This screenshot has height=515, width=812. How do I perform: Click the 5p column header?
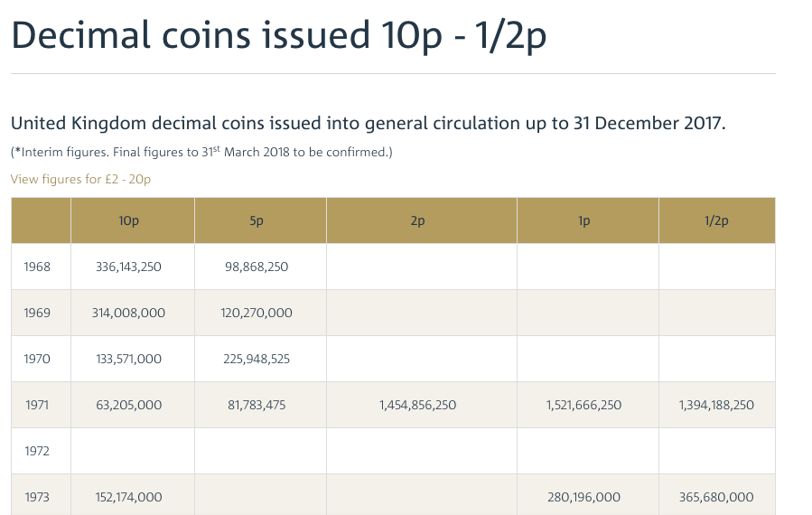tap(257, 220)
